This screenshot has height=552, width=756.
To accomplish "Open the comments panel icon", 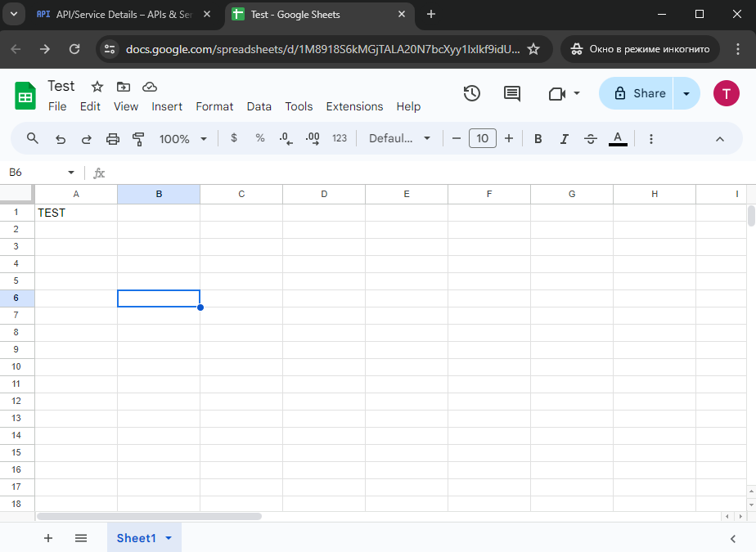I will [512, 93].
